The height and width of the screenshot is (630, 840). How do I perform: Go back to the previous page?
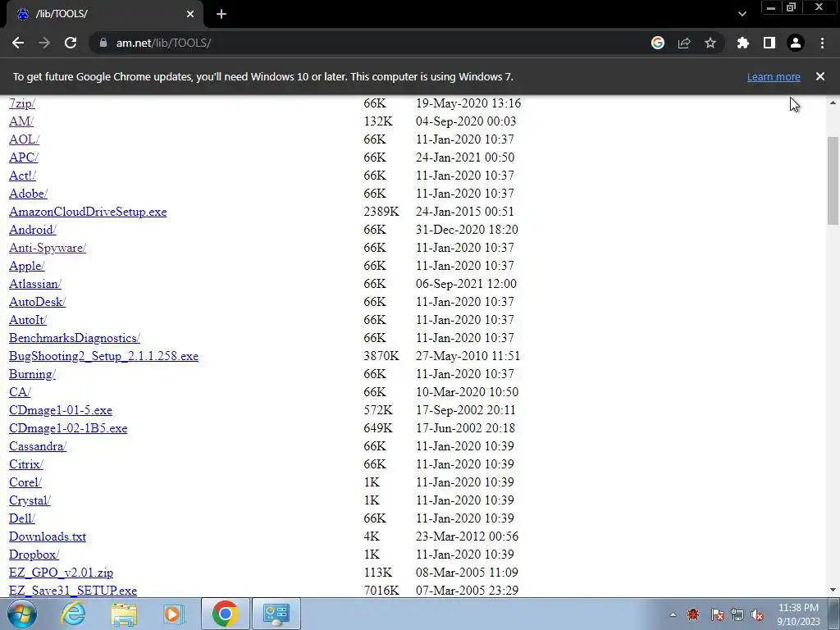[x=18, y=43]
